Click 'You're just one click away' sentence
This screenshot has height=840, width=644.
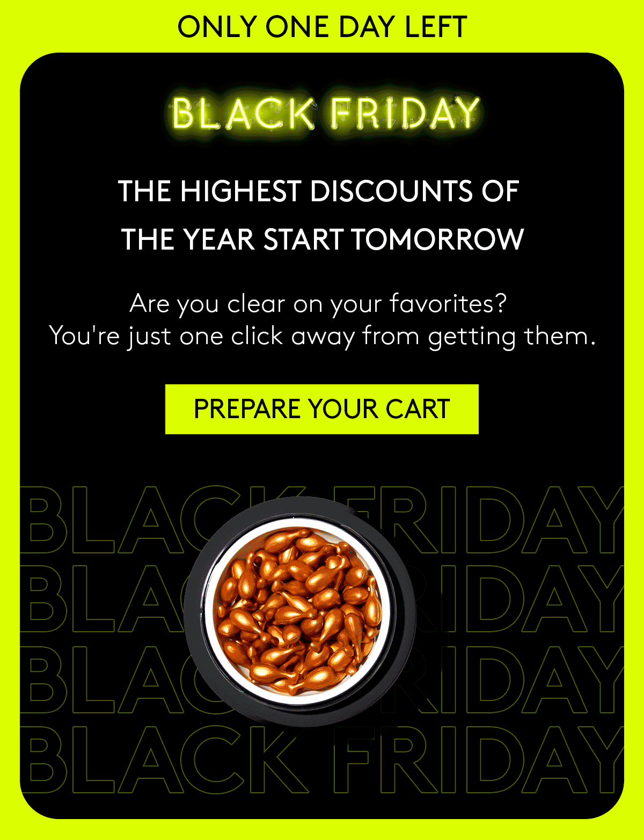[323, 337]
